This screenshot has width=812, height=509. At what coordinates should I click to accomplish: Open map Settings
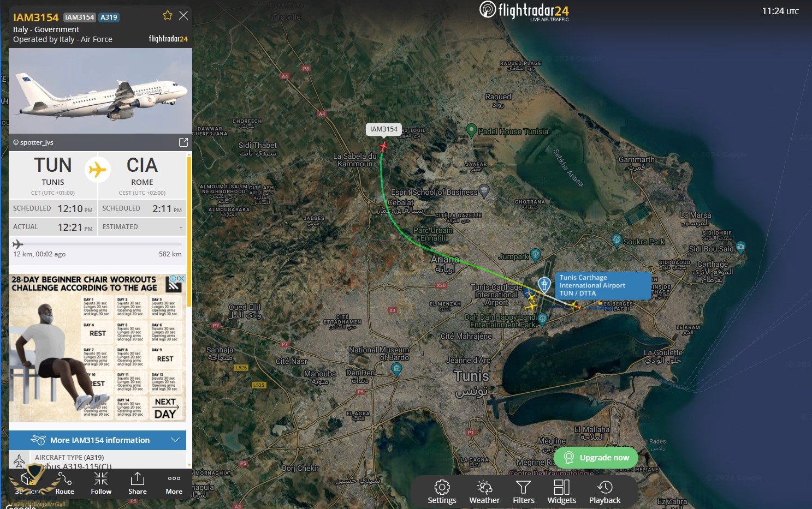[442, 492]
